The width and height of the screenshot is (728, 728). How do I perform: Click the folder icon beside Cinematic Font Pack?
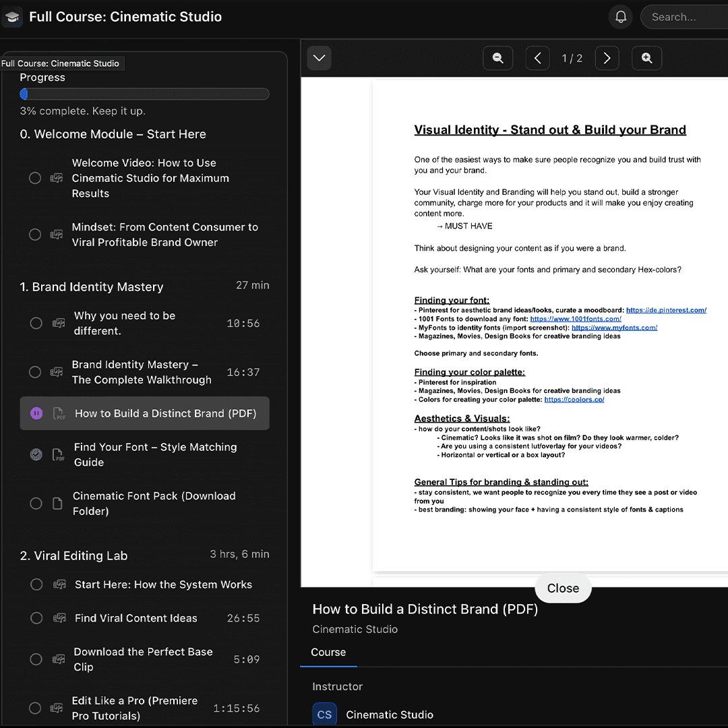click(x=57, y=503)
